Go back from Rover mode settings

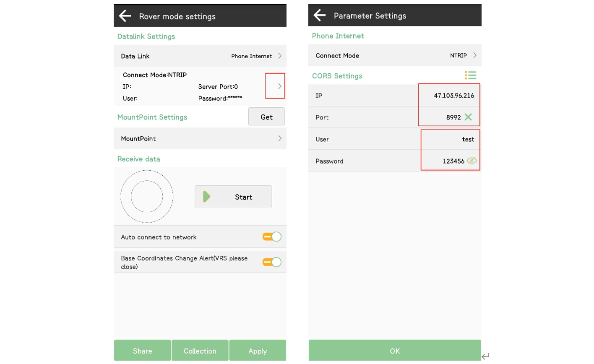coord(125,16)
